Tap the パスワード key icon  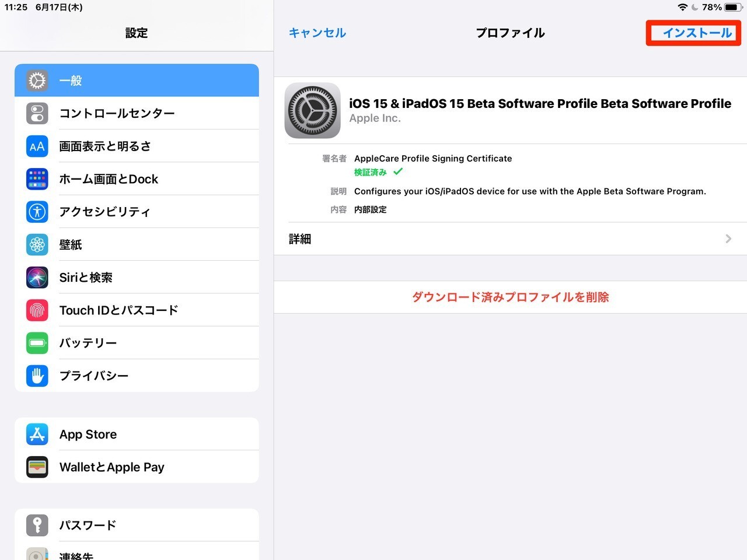point(37,525)
